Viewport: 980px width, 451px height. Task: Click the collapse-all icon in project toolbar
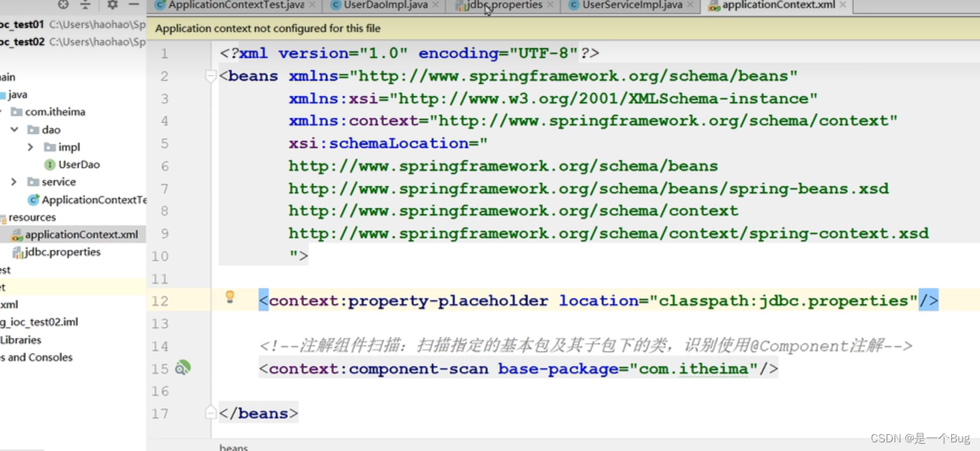click(x=85, y=4)
